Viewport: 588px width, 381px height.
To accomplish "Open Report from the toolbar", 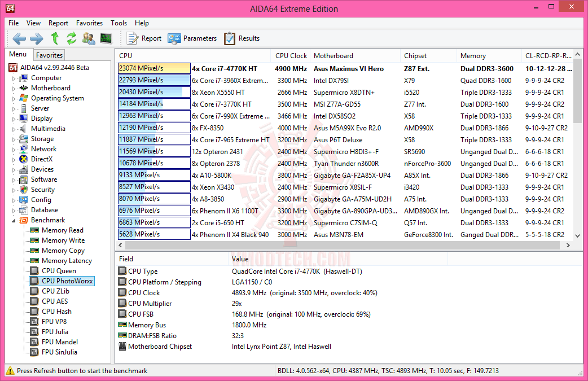I will pyautogui.click(x=144, y=38).
